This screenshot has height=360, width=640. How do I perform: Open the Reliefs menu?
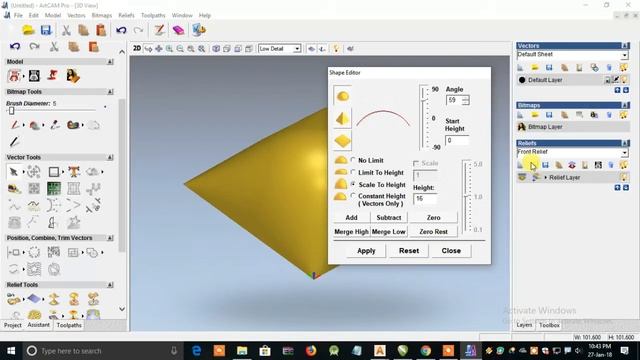pos(126,16)
